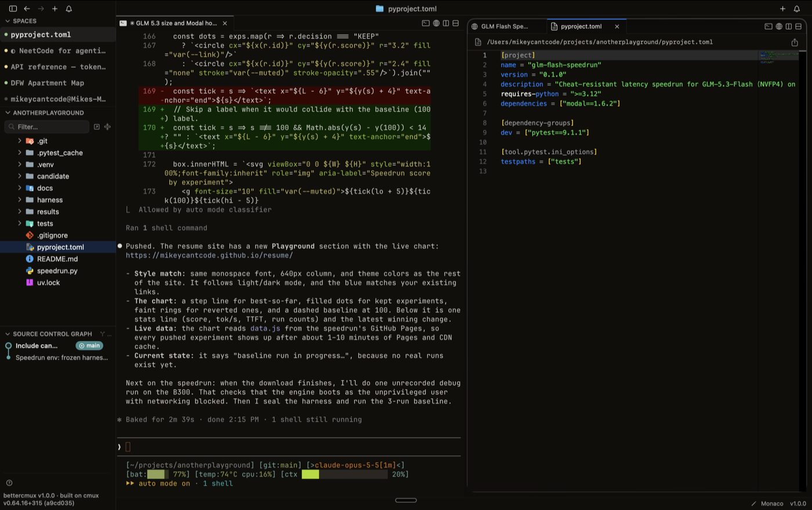
Task: Open the mikeycantcode@Mikes-M... space
Action: (x=58, y=99)
